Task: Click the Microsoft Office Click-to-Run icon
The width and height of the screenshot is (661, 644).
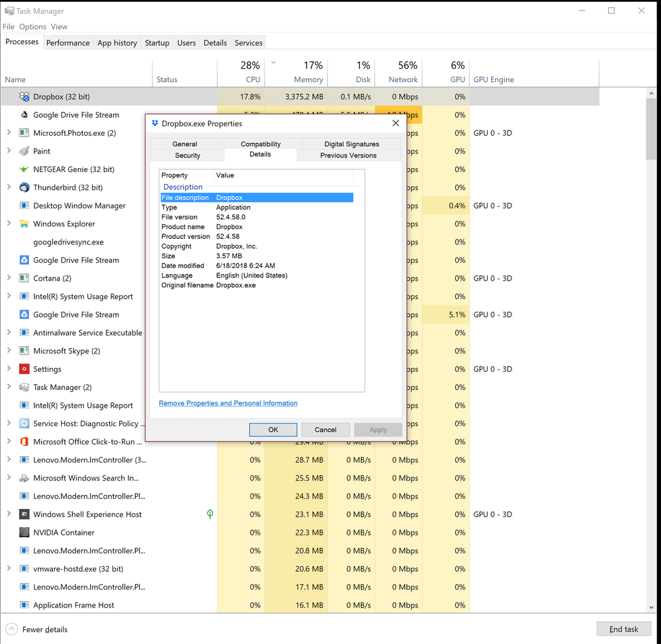Action: [24, 441]
